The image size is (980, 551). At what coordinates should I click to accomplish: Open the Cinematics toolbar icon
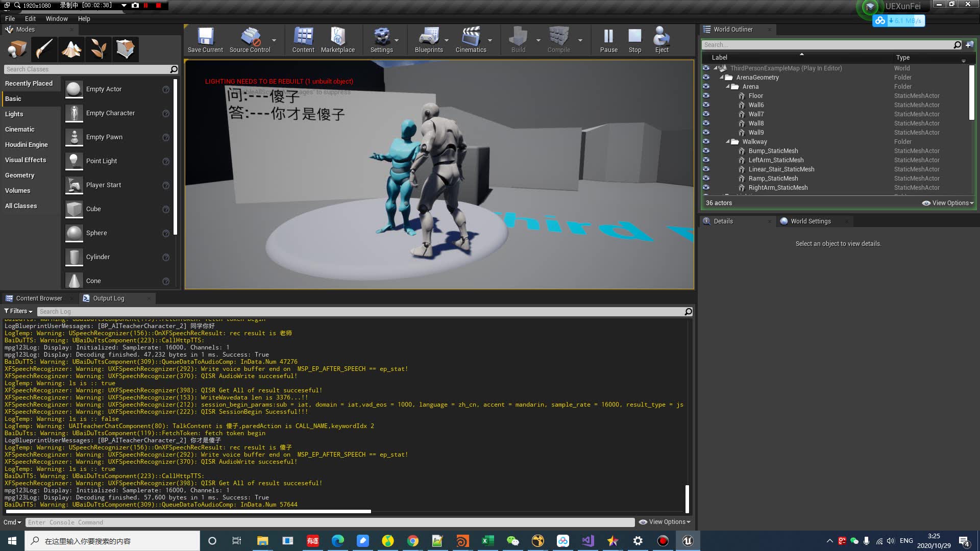(471, 40)
